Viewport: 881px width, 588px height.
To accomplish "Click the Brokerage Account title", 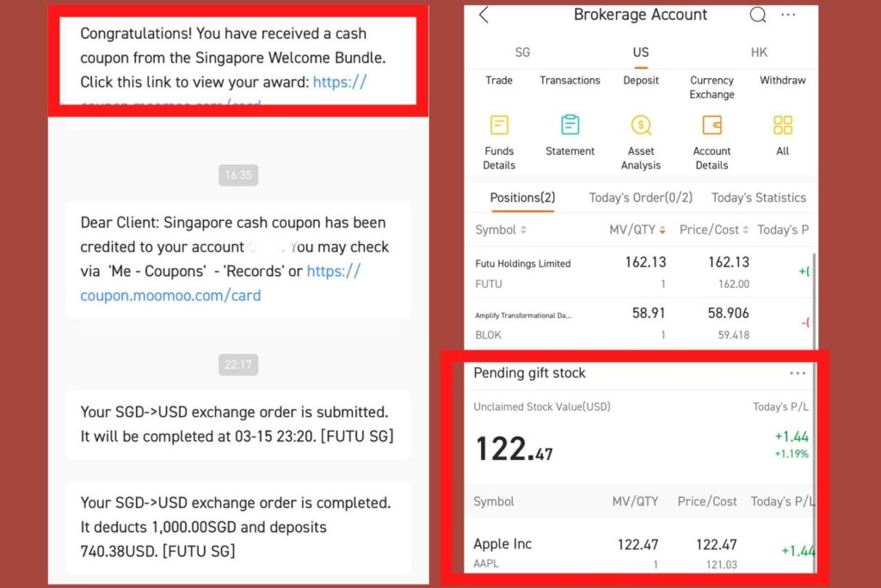I will click(640, 15).
